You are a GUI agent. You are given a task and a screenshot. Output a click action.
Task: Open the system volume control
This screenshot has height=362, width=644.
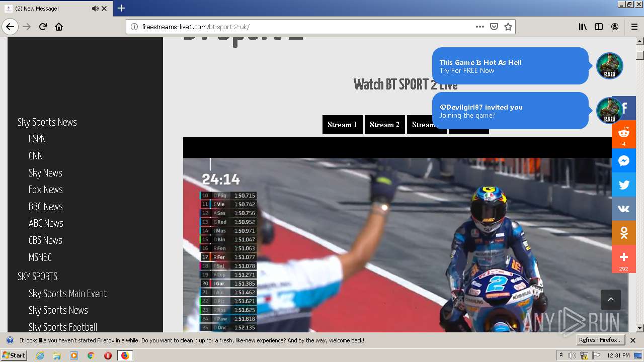click(x=572, y=355)
